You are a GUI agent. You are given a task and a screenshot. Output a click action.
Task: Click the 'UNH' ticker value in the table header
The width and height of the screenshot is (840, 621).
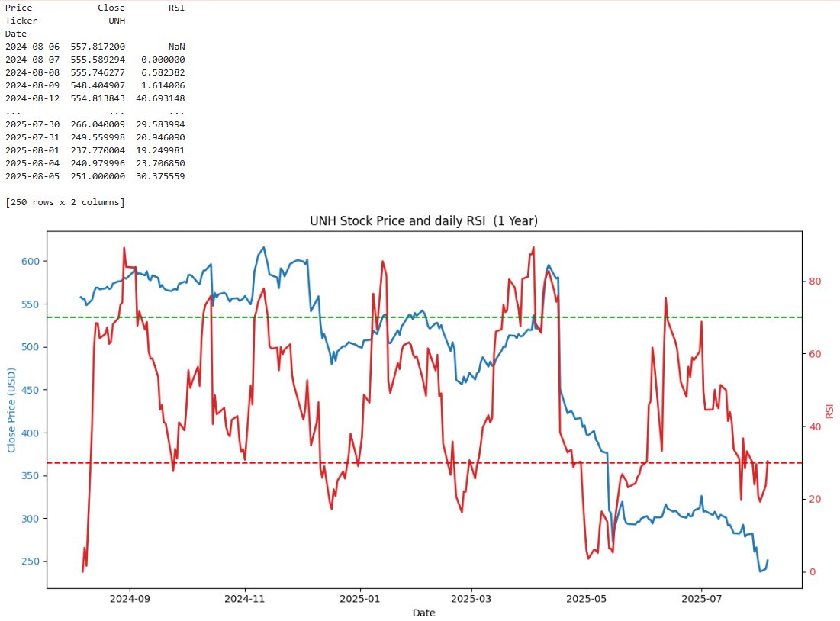tap(117, 21)
